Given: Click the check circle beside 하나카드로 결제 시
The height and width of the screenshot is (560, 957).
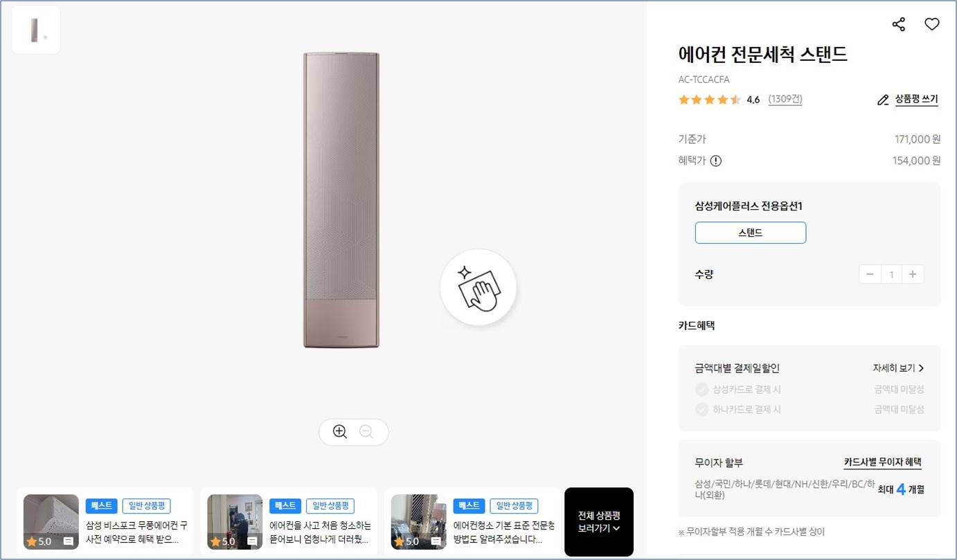Looking at the screenshot, I should [701, 409].
